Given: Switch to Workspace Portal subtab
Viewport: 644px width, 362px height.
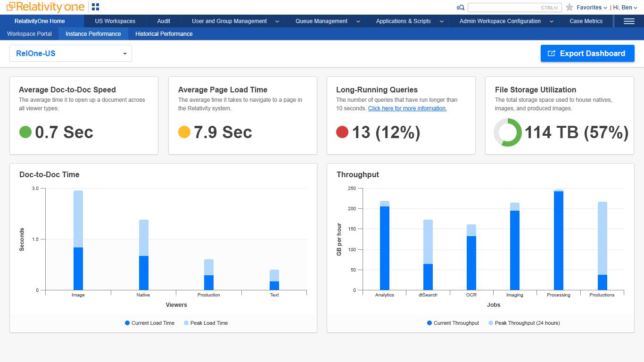Looking at the screenshot, I should tap(29, 34).
